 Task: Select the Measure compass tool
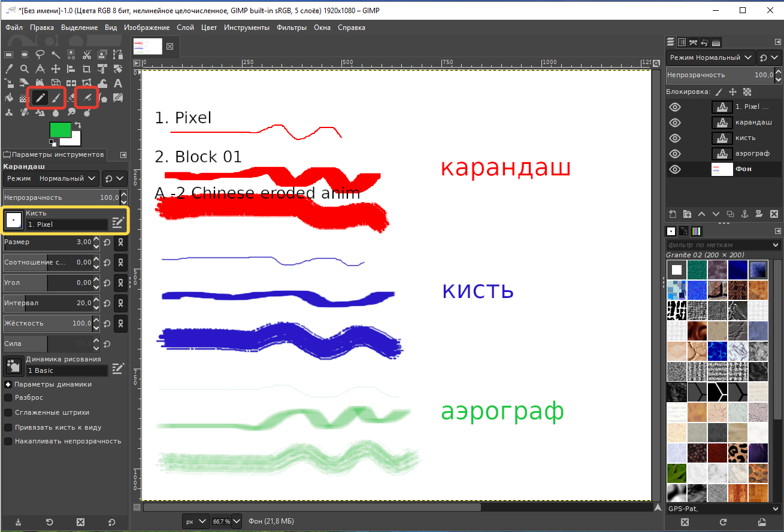click(40, 69)
